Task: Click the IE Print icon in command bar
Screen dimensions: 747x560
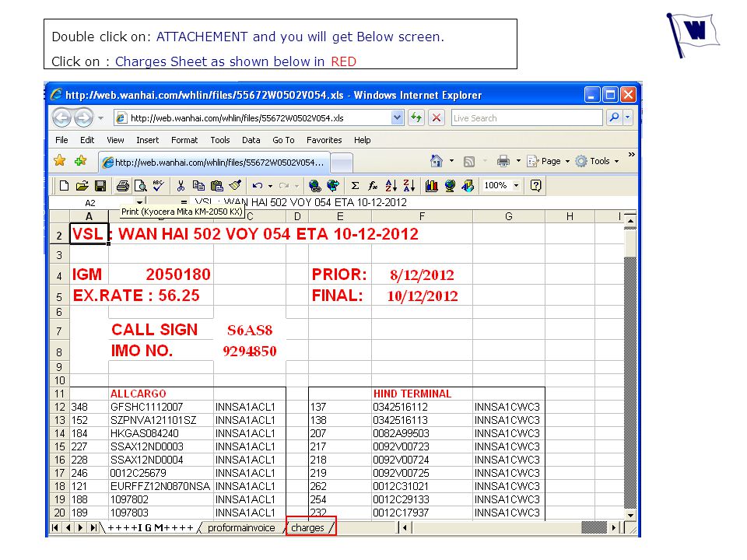Action: (503, 162)
